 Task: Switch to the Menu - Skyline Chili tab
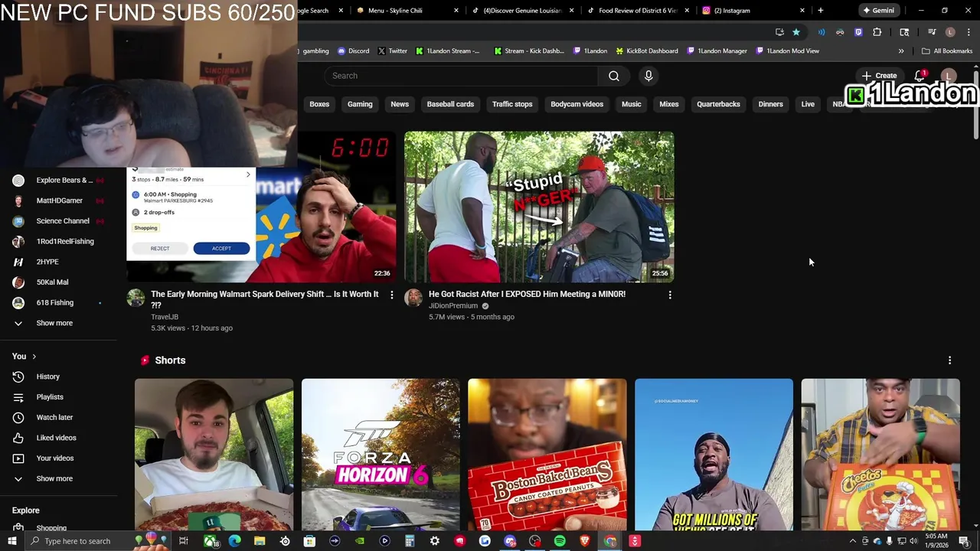[406, 11]
